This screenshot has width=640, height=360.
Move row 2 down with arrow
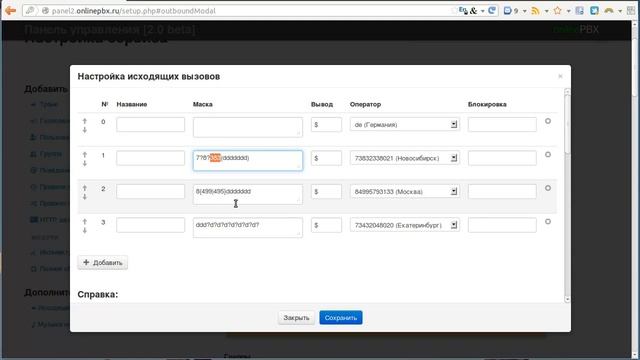coord(84,197)
